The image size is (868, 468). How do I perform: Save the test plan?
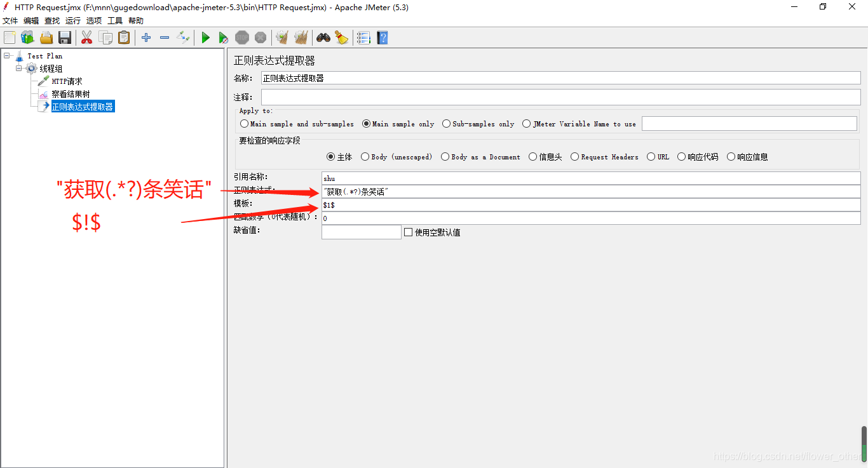tap(65, 38)
